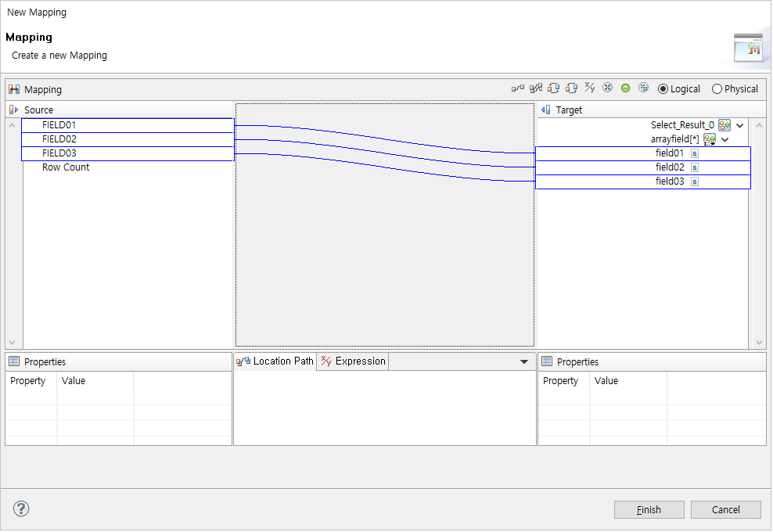The width and height of the screenshot is (773, 532).
Task: Open the Select_Result_0 dropdown arrow
Action: [739, 125]
